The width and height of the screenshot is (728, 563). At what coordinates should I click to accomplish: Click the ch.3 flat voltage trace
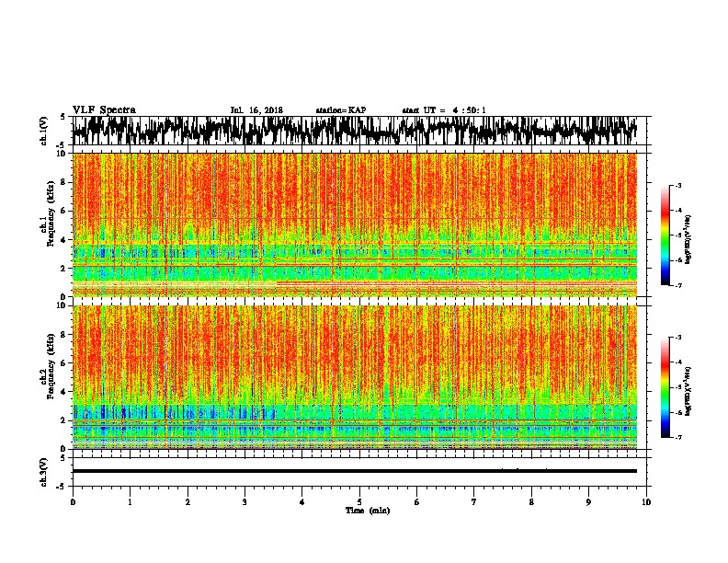pyautogui.click(x=354, y=471)
